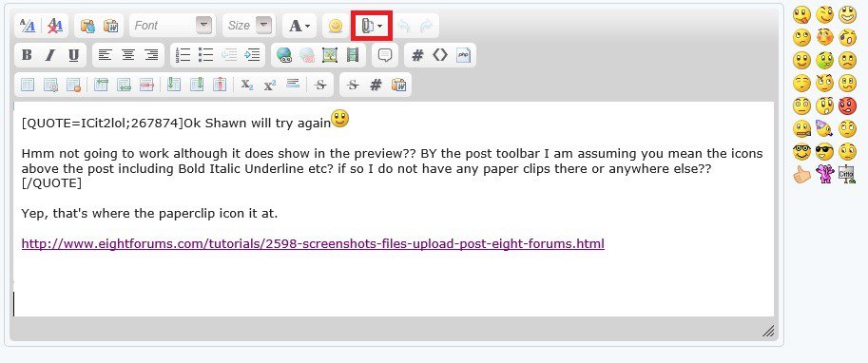The width and height of the screenshot is (868, 363).
Task: Click the angle-brackets HTML code icon
Action: click(x=440, y=55)
